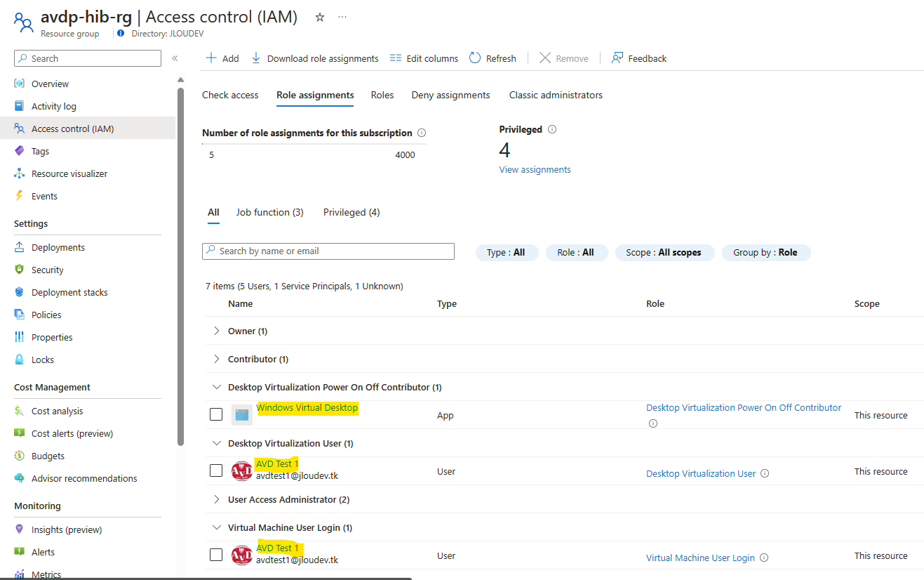This screenshot has width=924, height=580.
Task: Click the Search by name or email field
Action: (328, 251)
